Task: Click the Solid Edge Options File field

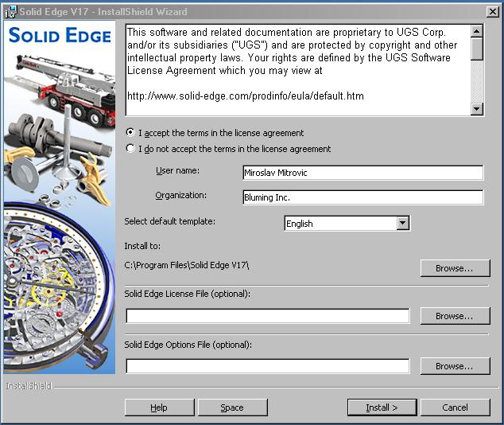Action: click(x=268, y=366)
